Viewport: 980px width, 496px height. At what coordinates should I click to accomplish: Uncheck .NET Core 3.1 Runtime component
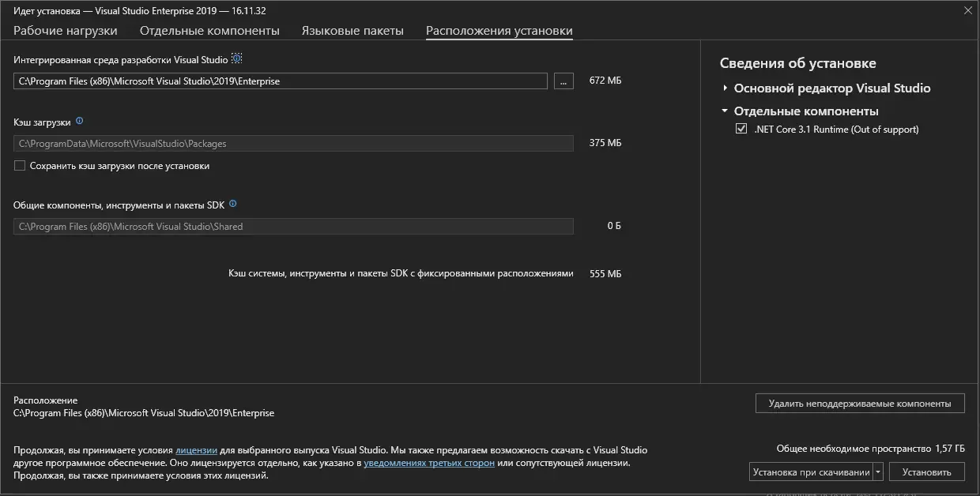tap(741, 129)
